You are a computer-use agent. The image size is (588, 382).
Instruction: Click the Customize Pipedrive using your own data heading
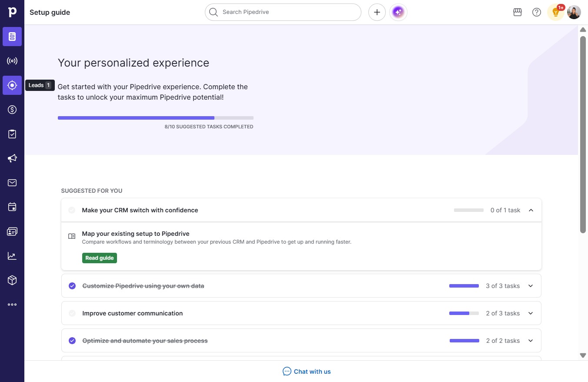[143, 286]
